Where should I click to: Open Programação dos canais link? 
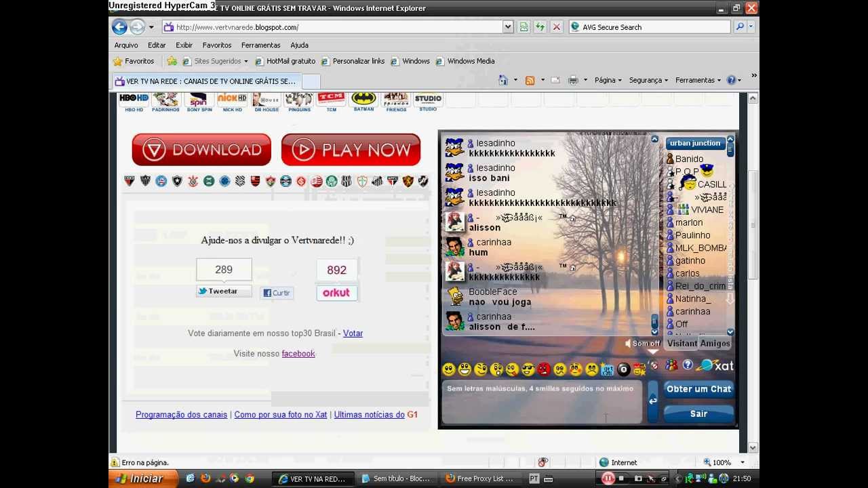click(181, 415)
